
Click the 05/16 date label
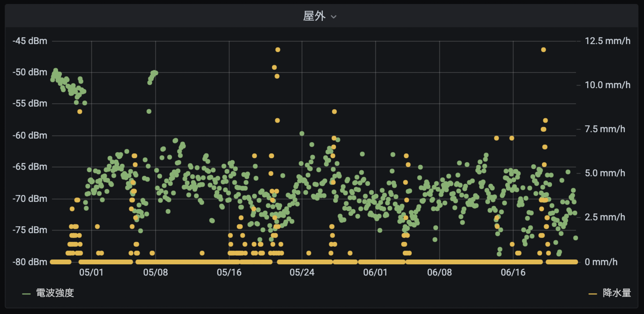[x=229, y=272]
